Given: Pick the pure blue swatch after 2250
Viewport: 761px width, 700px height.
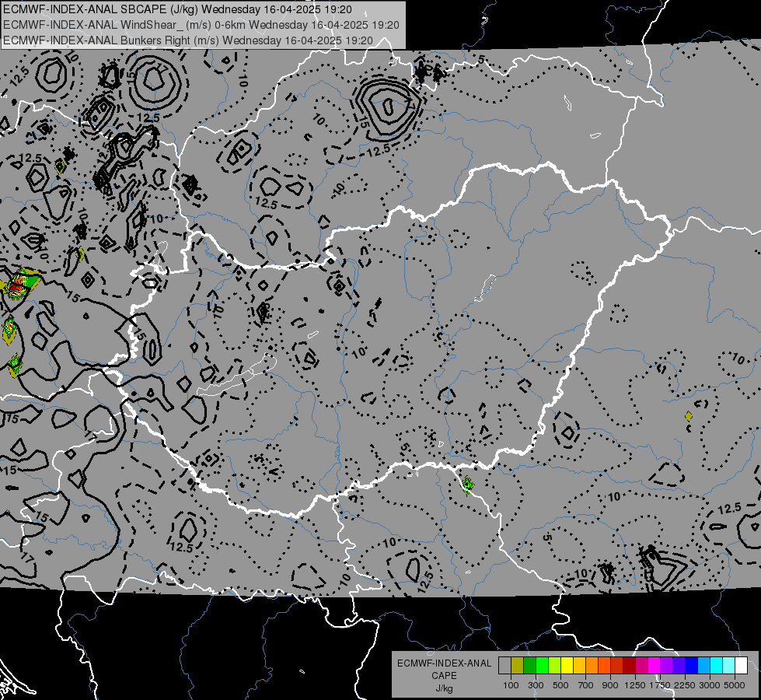Looking at the screenshot, I should click(x=691, y=666).
